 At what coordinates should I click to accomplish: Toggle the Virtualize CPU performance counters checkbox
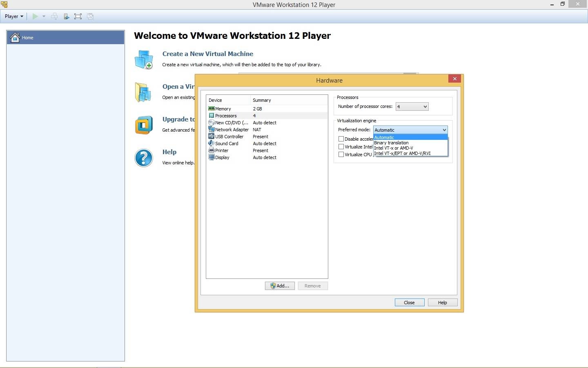pos(341,155)
